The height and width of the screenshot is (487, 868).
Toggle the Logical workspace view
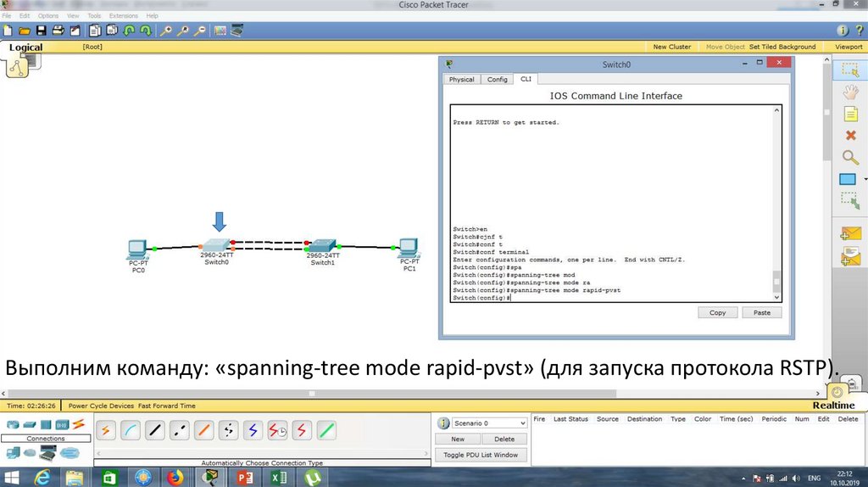pyautogui.click(x=25, y=48)
